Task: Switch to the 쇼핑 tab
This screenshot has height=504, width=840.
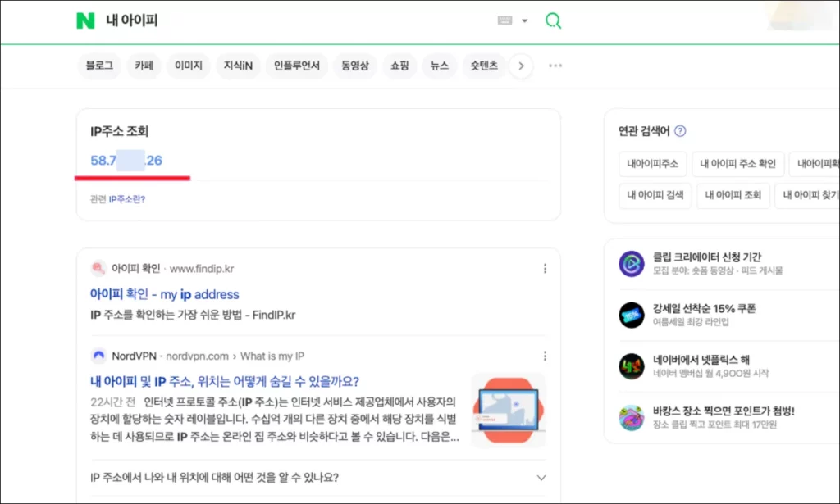Action: [399, 66]
